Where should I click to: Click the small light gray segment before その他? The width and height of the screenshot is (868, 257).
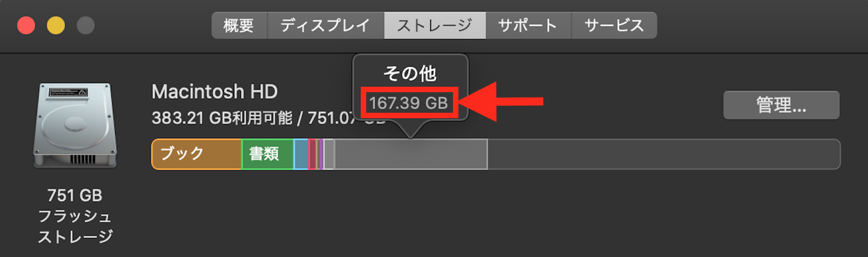tap(329, 155)
